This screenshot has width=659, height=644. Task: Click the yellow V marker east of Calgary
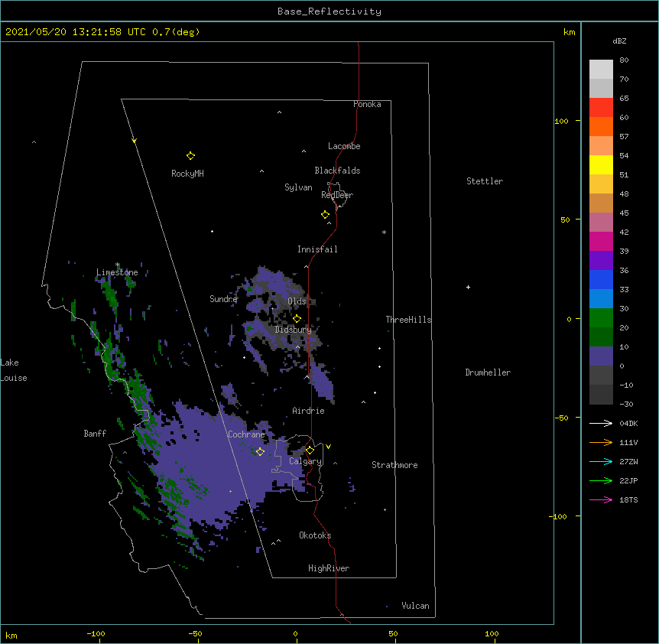pyautogui.click(x=328, y=447)
